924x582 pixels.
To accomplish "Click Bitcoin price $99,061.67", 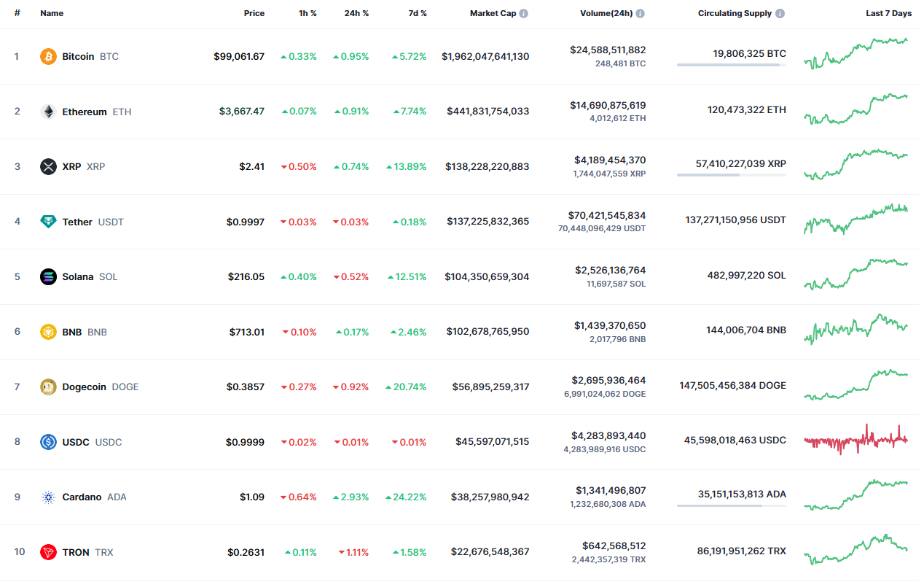I will 239,56.
